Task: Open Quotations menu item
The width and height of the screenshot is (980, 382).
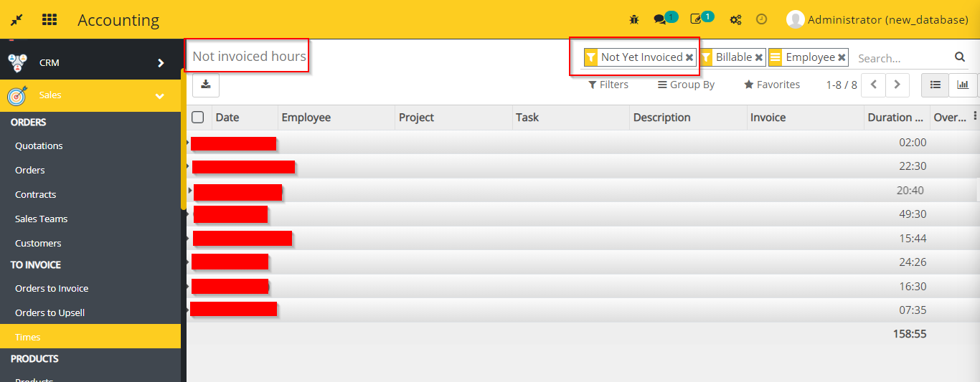Action: point(39,145)
